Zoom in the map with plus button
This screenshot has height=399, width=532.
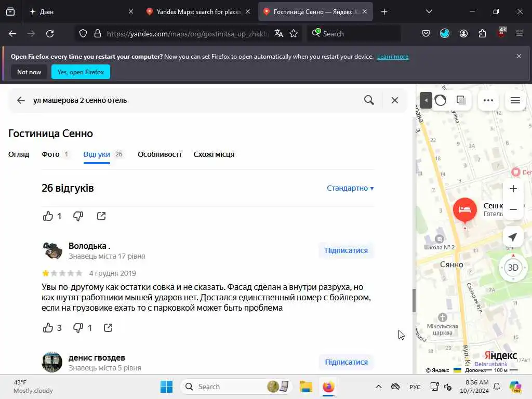pyautogui.click(x=513, y=189)
